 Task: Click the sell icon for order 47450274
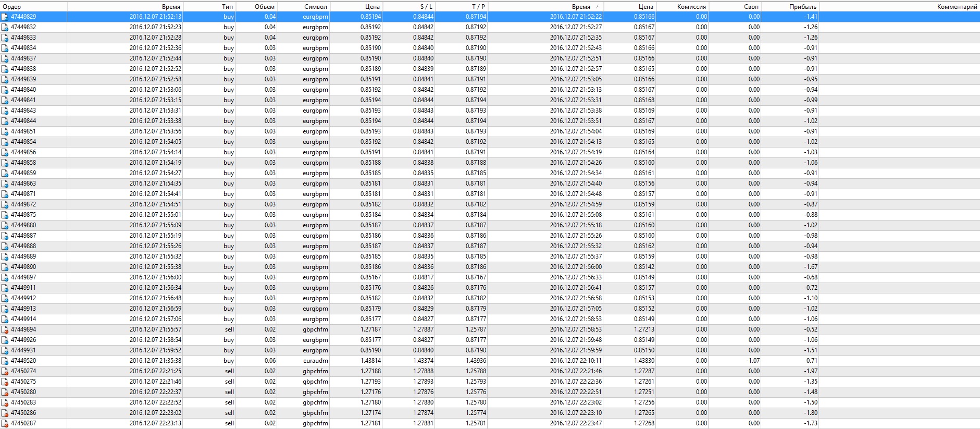tap(5, 371)
